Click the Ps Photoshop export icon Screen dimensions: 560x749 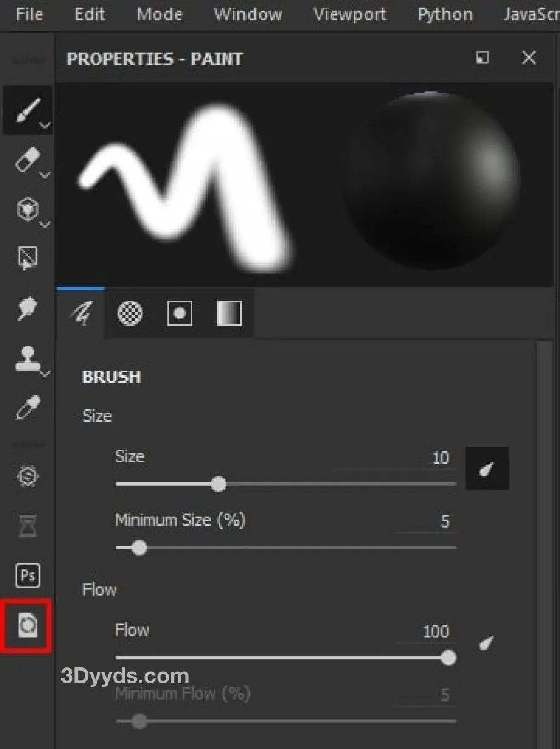[27, 575]
